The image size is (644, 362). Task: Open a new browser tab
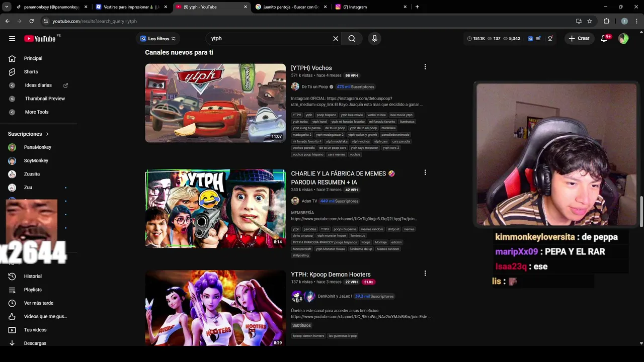coord(417,7)
